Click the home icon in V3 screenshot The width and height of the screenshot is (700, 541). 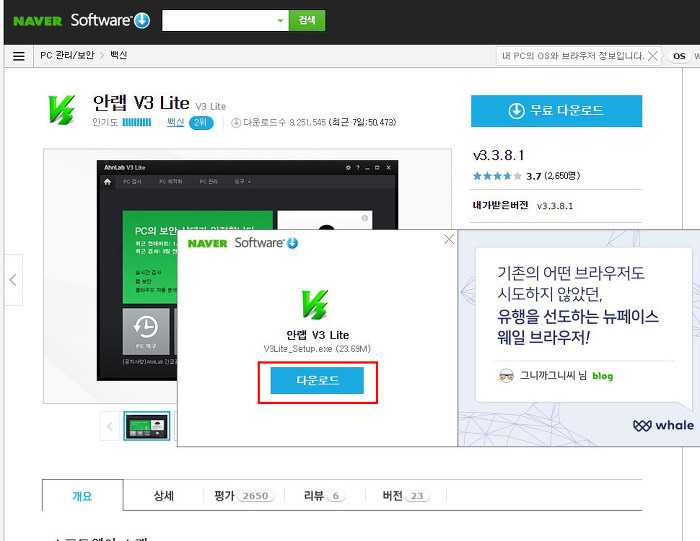click(x=107, y=182)
